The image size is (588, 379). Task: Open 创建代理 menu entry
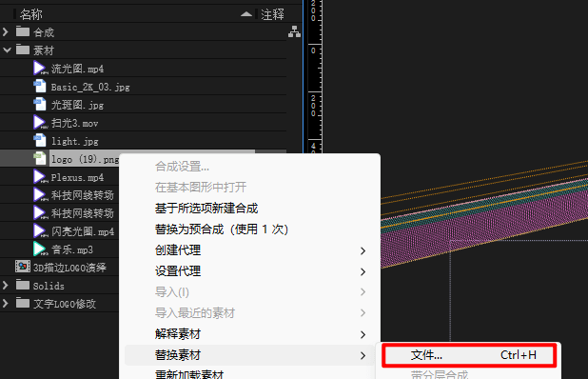[249, 250]
